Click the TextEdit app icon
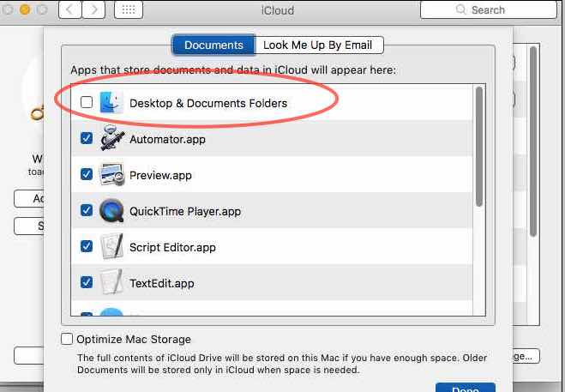This screenshot has width=565, height=392. pyautogui.click(x=111, y=282)
